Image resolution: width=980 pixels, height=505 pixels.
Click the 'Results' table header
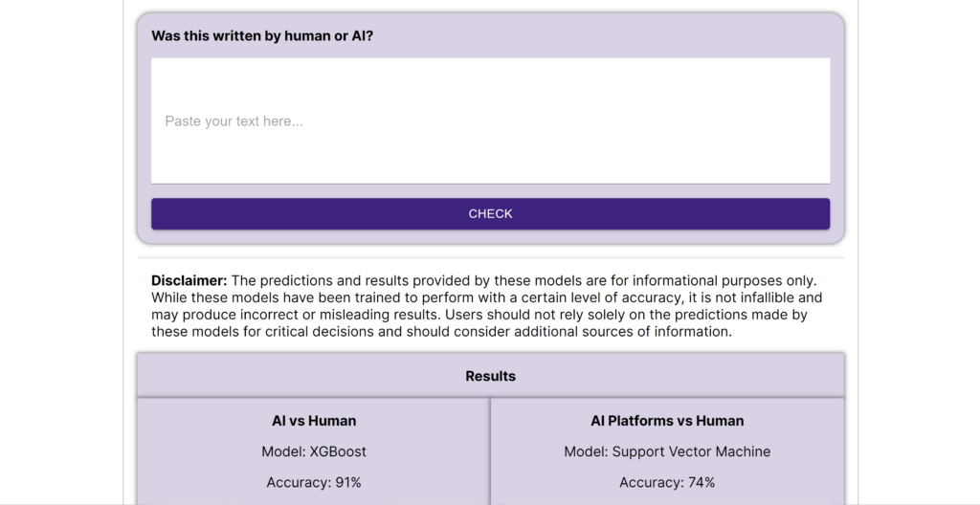490,376
